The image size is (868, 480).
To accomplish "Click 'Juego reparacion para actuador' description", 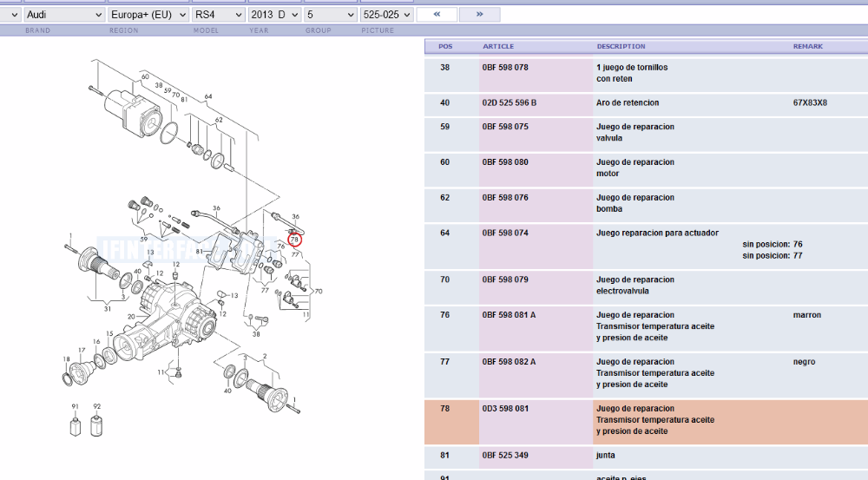I will [x=657, y=233].
